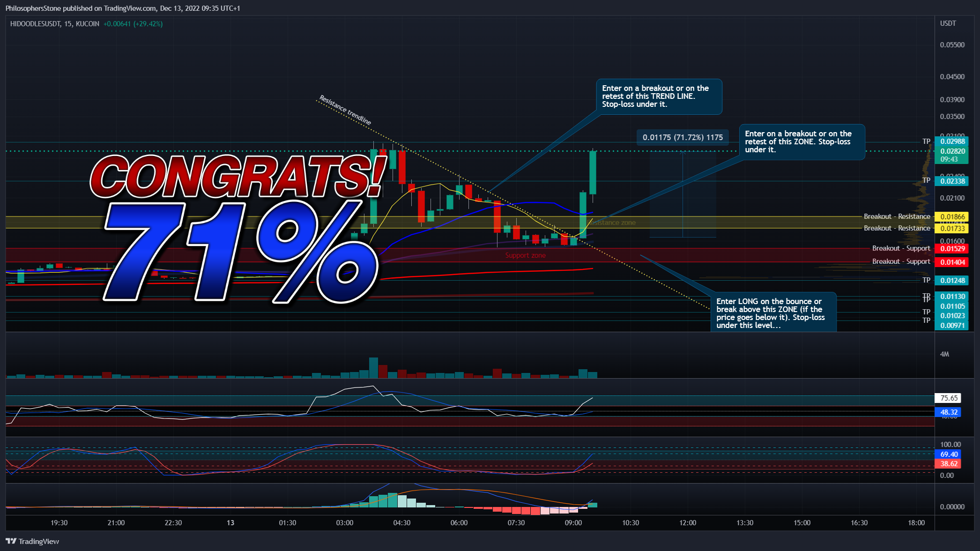
Task: Click the 22:30 time axis label
Action: click(x=173, y=523)
